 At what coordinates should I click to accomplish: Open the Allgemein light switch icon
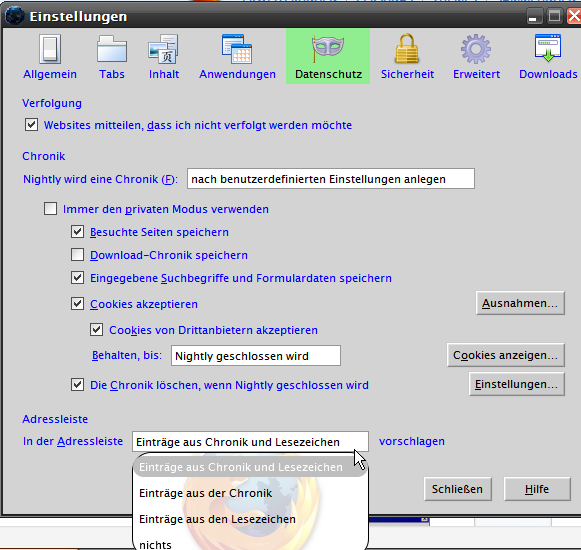(50, 49)
